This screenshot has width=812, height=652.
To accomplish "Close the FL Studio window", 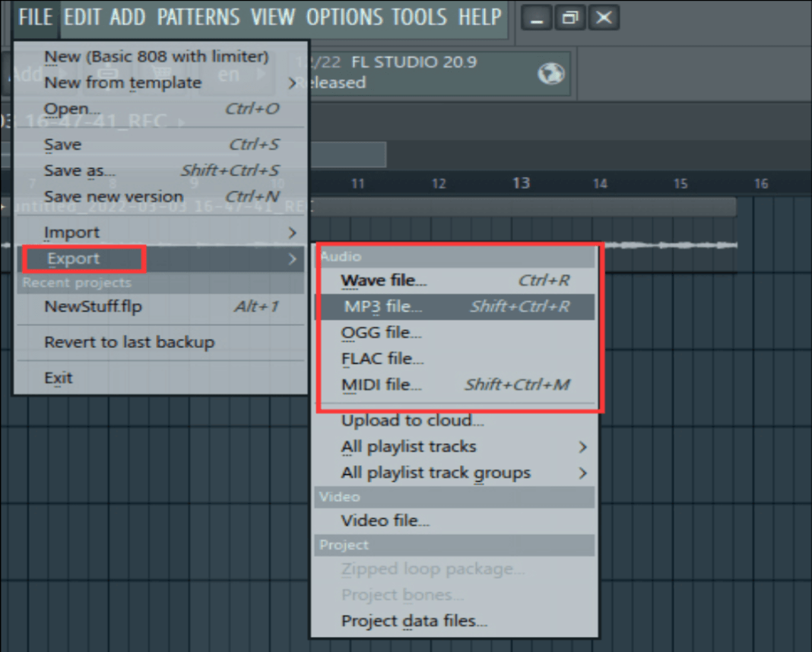I will 604,17.
